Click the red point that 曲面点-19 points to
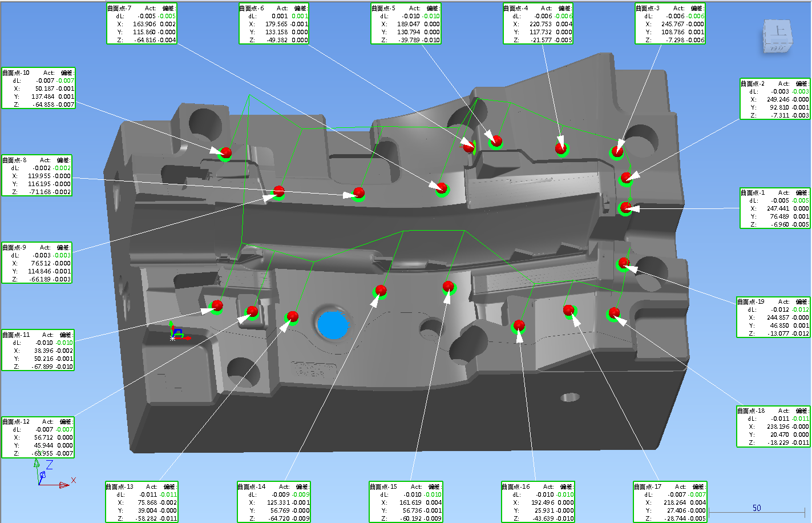Viewport: 812px width, 523px height. [623, 263]
